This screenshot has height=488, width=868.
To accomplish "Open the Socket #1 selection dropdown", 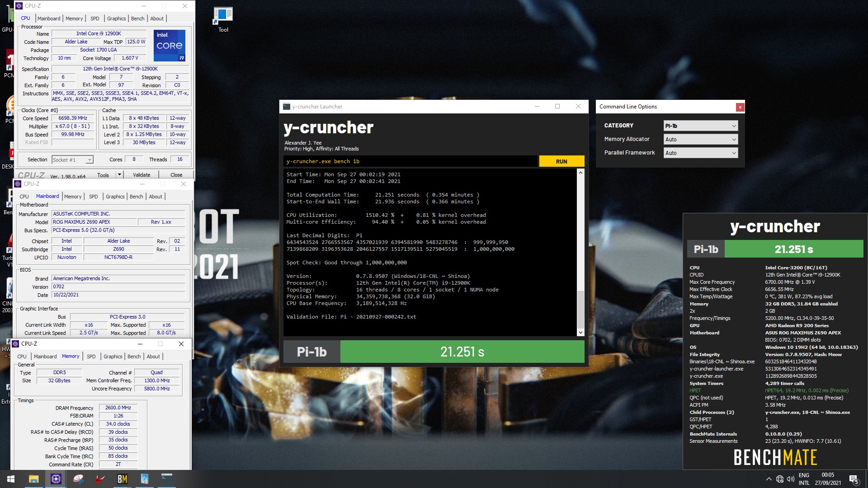I will 72,160.
